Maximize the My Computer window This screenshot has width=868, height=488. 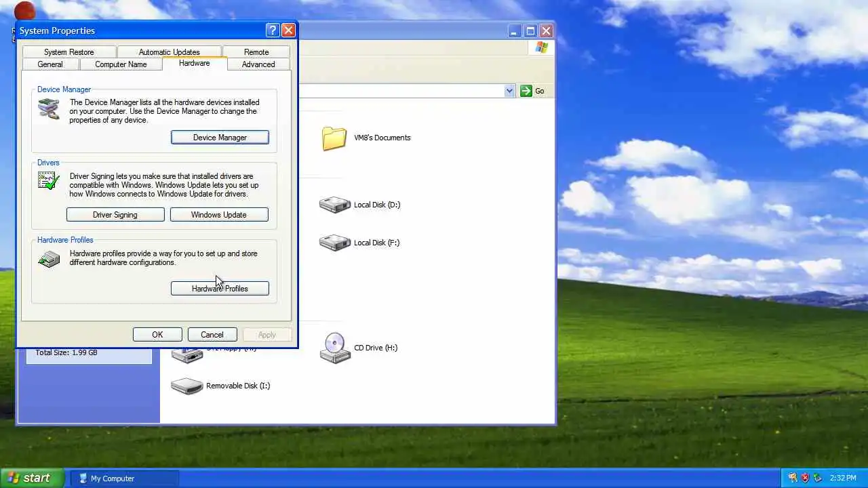(x=530, y=30)
